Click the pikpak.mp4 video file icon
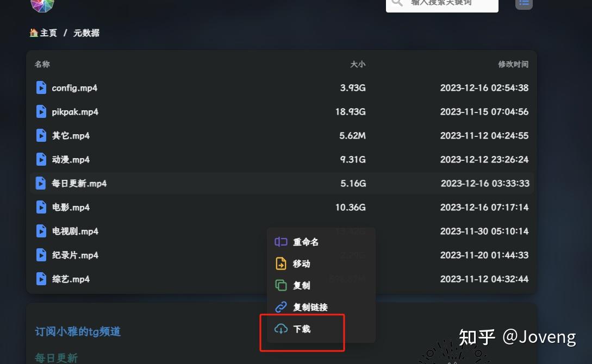 pos(41,112)
